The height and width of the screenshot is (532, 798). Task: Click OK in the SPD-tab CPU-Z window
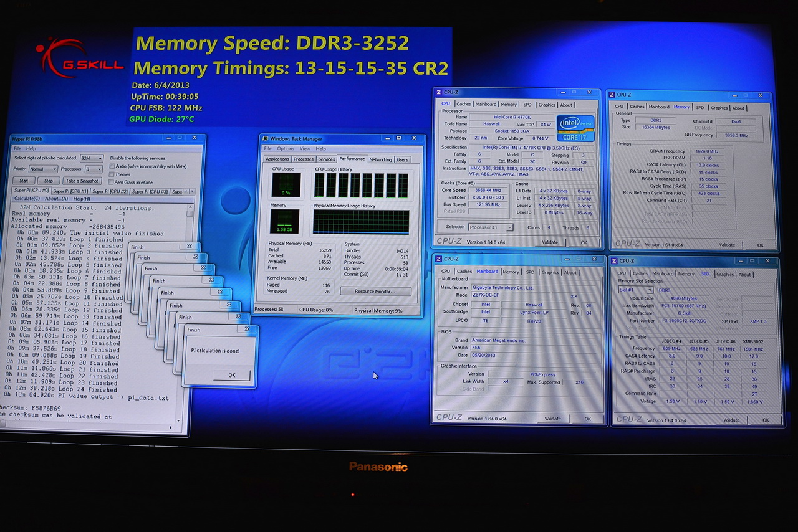[x=765, y=420]
